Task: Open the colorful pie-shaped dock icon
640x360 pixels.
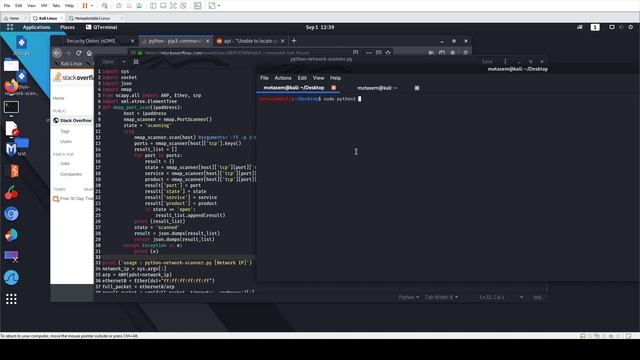Action: (x=11, y=235)
